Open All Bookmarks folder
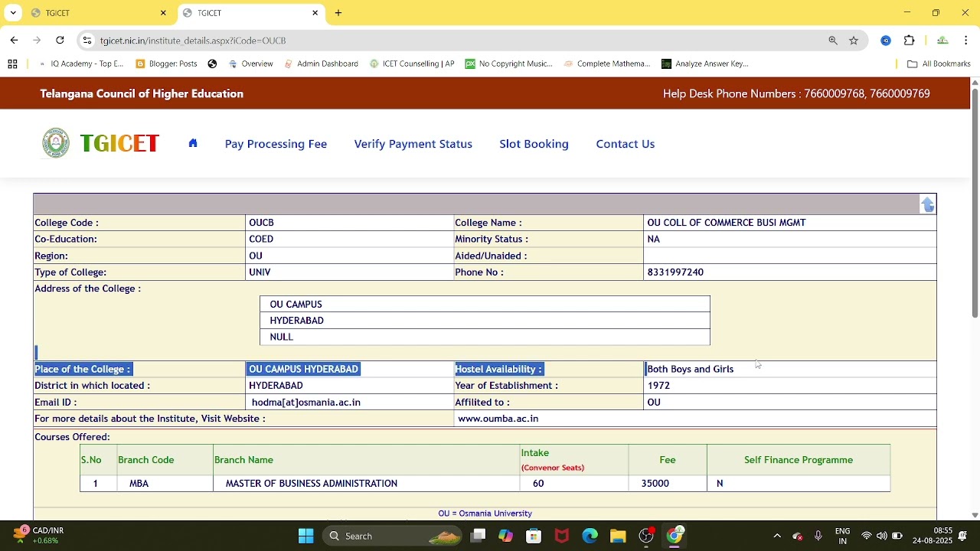This screenshot has width=980, height=551. (x=939, y=64)
